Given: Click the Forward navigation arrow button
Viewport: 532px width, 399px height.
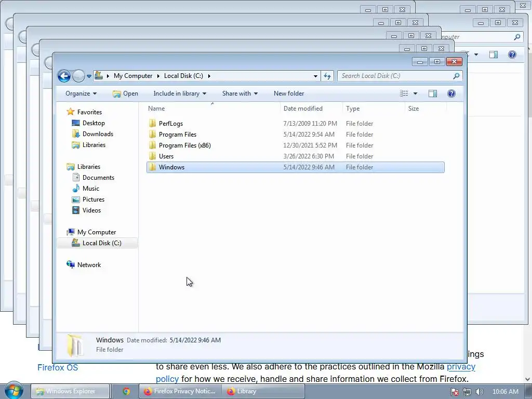Looking at the screenshot, I should point(78,76).
